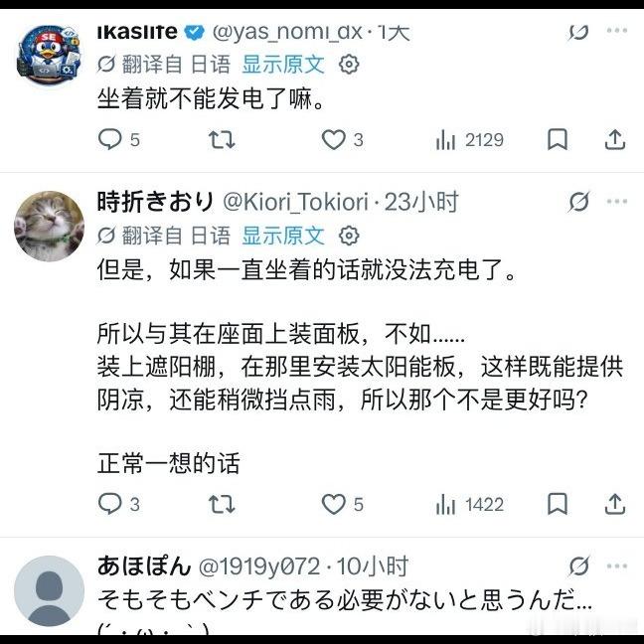Open translation settings gear on 時折きおり tweet
This screenshot has height=644, width=644.
(x=349, y=236)
